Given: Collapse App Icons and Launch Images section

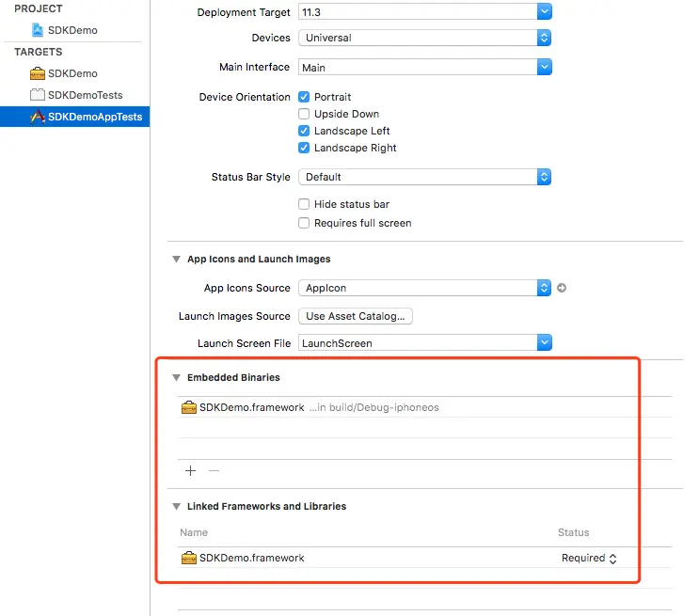Looking at the screenshot, I should click(x=177, y=259).
